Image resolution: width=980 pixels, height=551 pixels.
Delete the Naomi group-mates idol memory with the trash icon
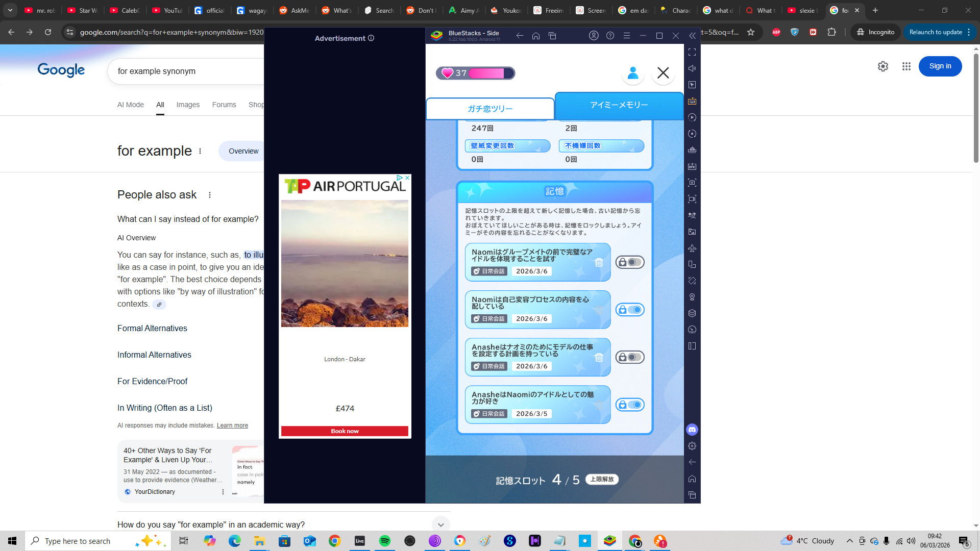tap(599, 262)
